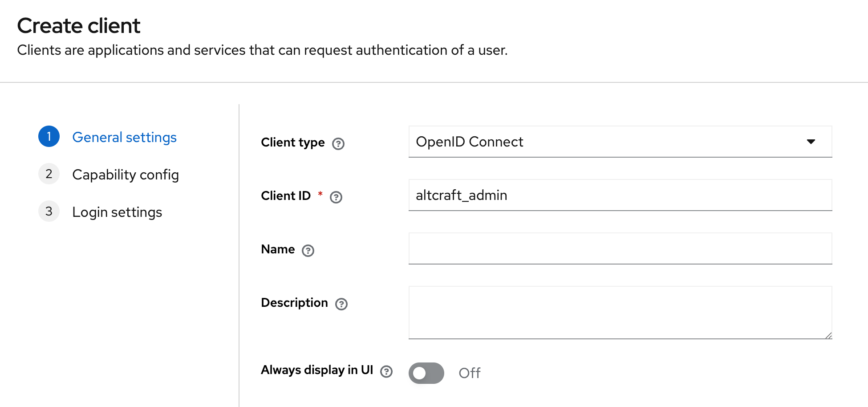Click the help icon next to Client type
Viewport: 868px width, 407px height.
tap(338, 144)
